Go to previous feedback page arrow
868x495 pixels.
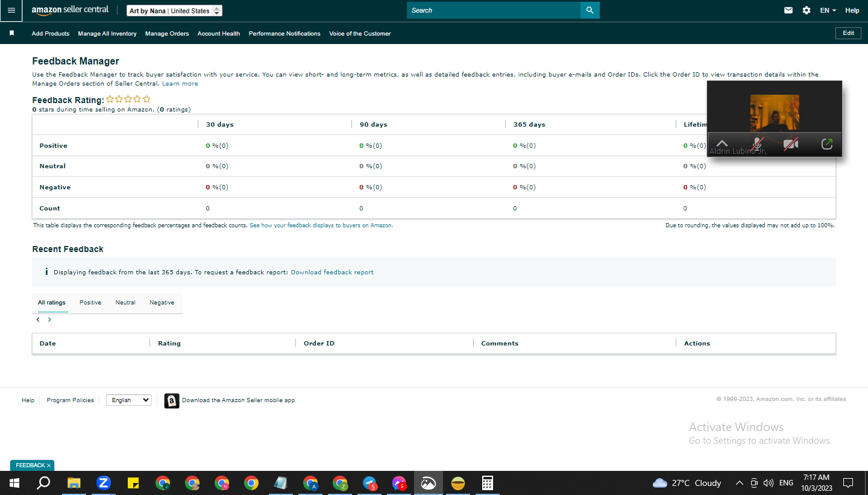(x=38, y=320)
